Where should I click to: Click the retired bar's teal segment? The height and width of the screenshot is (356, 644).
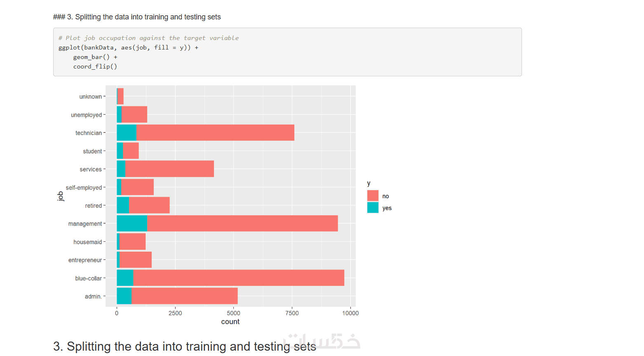123,205
